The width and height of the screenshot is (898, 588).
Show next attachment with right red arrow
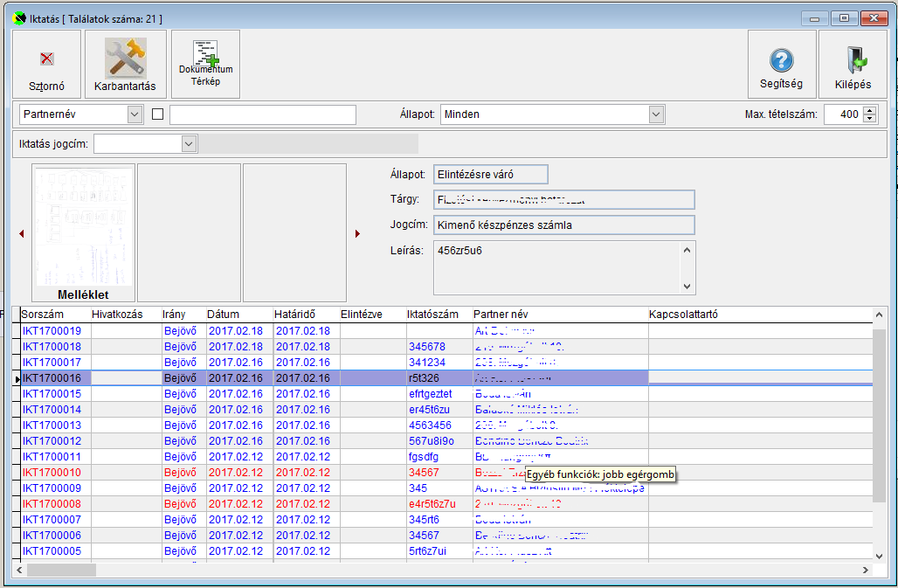click(357, 233)
